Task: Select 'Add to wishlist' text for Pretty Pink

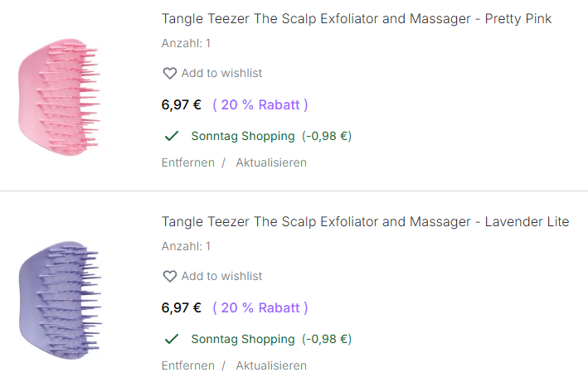Action: (221, 74)
